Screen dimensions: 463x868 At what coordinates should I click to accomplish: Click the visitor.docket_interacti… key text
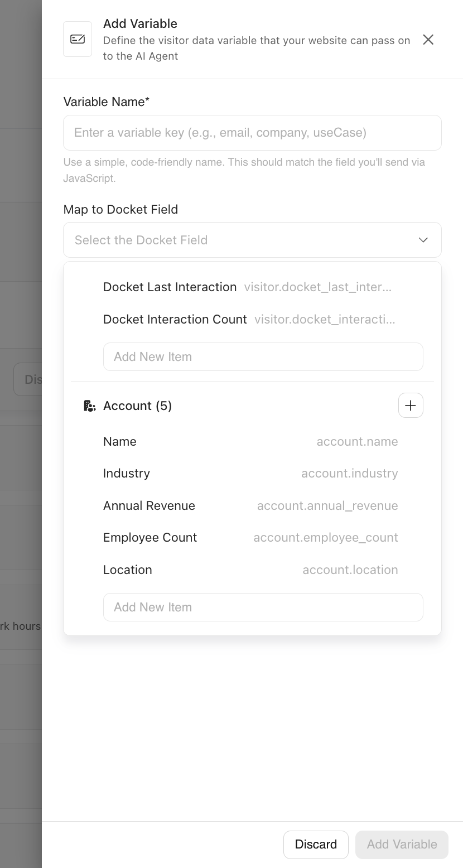(325, 320)
